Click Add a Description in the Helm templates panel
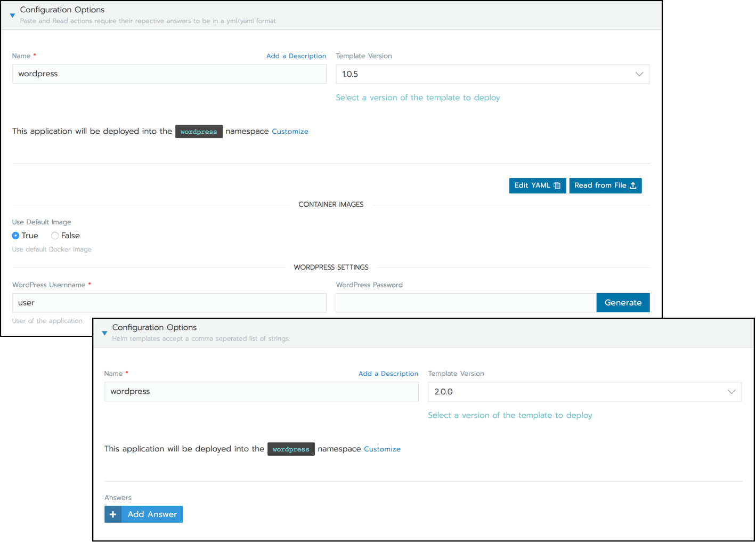Screen dimensions: 756x549 pyautogui.click(x=388, y=374)
